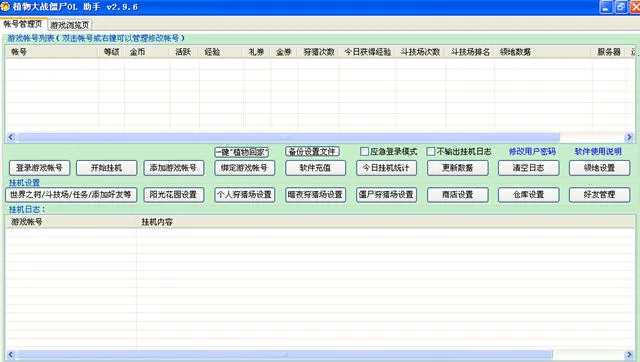
Task: Click the 领地数据 column header
Action: [543, 52]
